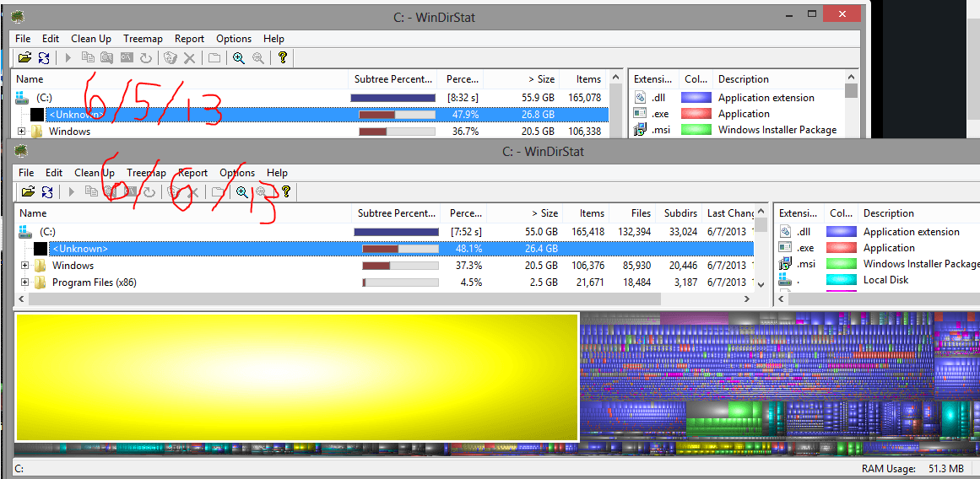Sort by Items column in front window
Viewport: 980px width, 479px height.
click(586, 213)
